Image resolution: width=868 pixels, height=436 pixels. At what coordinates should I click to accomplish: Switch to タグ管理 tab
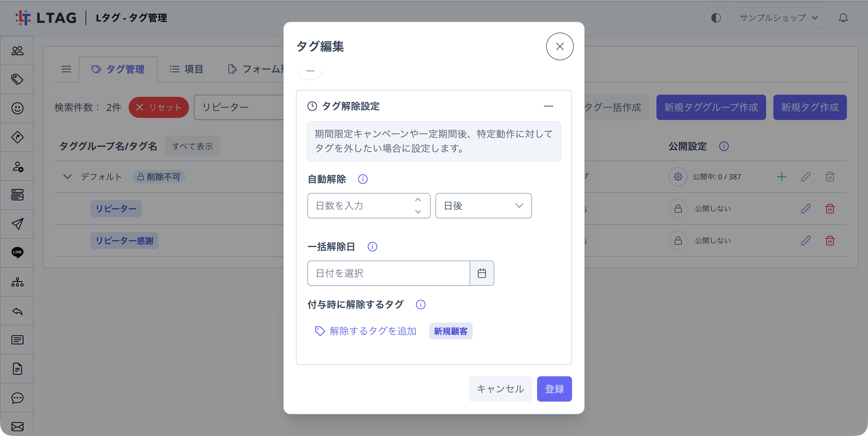pos(118,69)
